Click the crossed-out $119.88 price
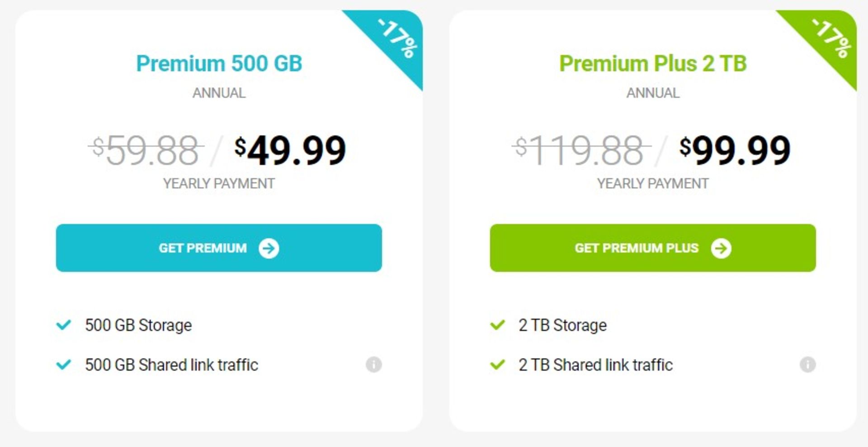 tap(581, 150)
